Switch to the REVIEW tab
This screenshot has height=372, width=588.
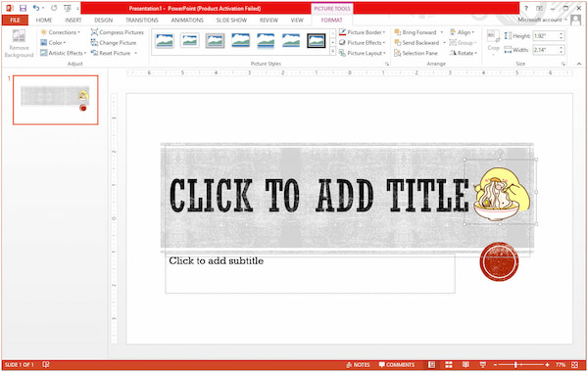tap(269, 21)
